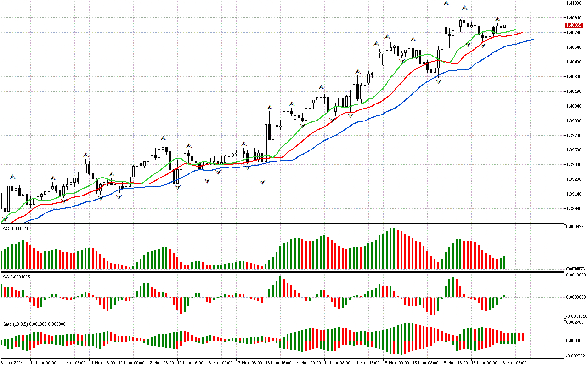The width and height of the screenshot is (588, 368).
Task: Click the 8 Nov 2024 date label
Action: 12,363
